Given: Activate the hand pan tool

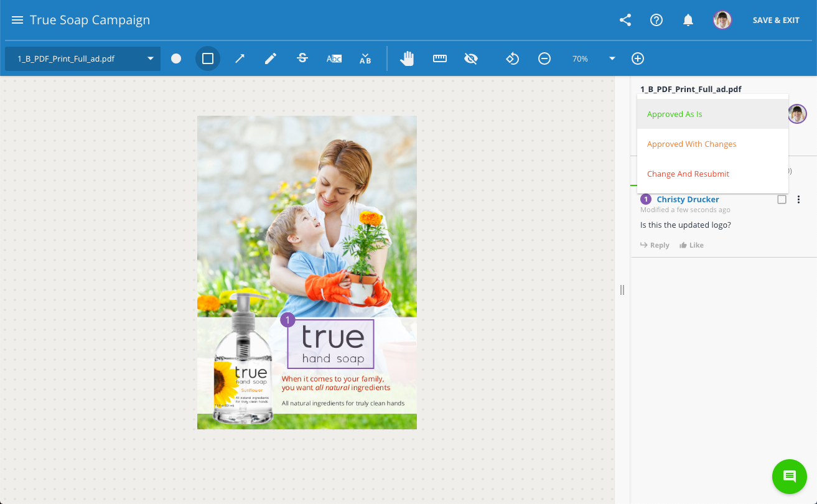Looking at the screenshot, I should [x=407, y=58].
